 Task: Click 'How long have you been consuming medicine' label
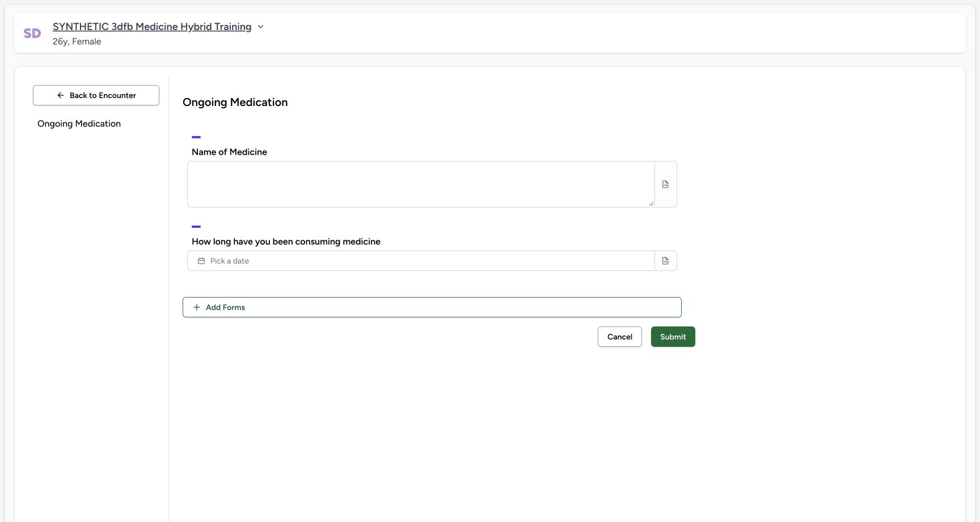pyautogui.click(x=286, y=241)
